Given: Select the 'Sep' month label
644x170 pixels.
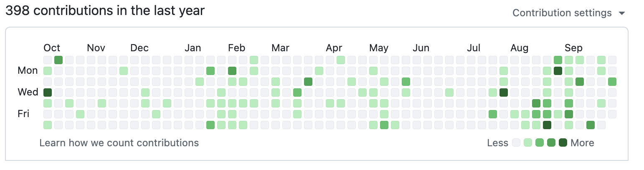Looking at the screenshot, I should coord(573,47).
